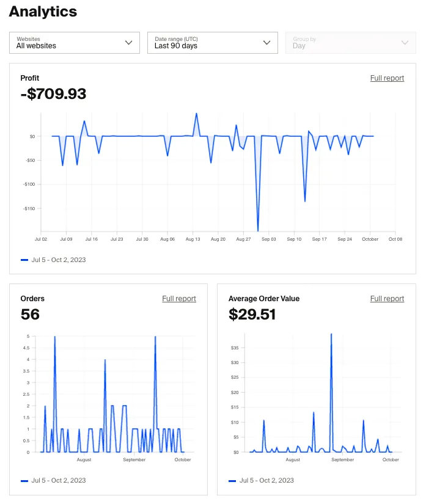This screenshot has width=426, height=504.
Task: Click the Orders chart September axis label
Action: (x=134, y=460)
